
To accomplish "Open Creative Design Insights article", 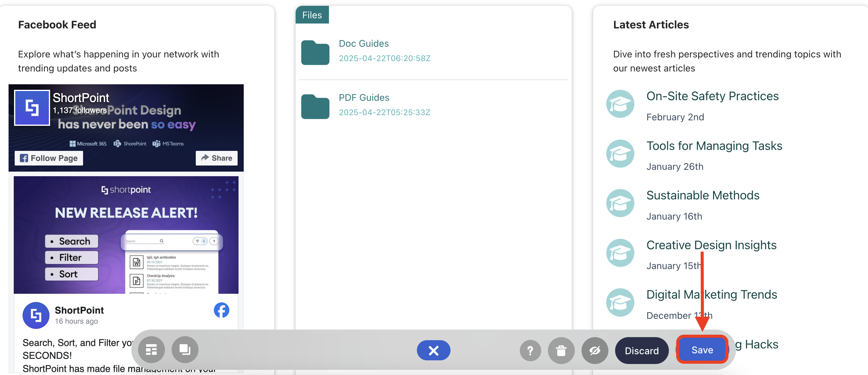I will pyautogui.click(x=711, y=245).
